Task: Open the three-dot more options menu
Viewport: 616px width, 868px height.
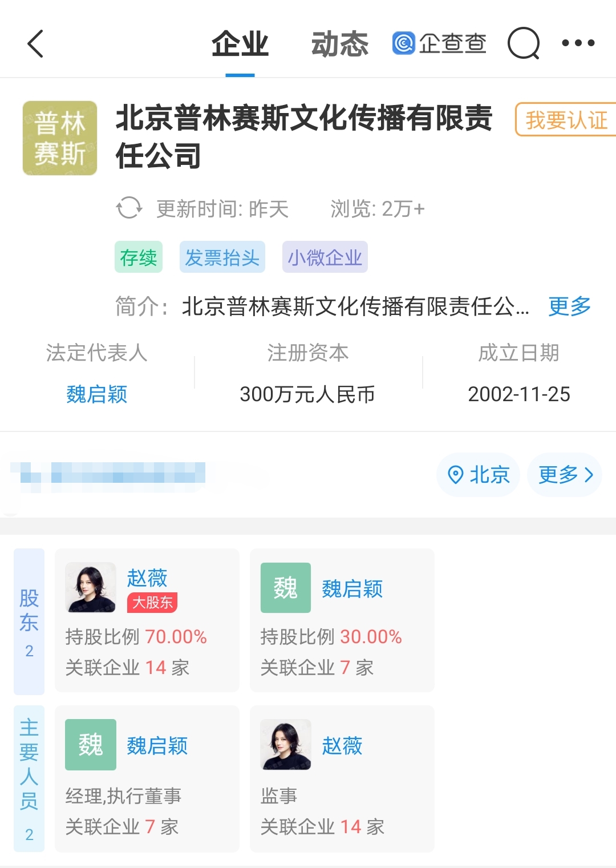Action: click(578, 43)
